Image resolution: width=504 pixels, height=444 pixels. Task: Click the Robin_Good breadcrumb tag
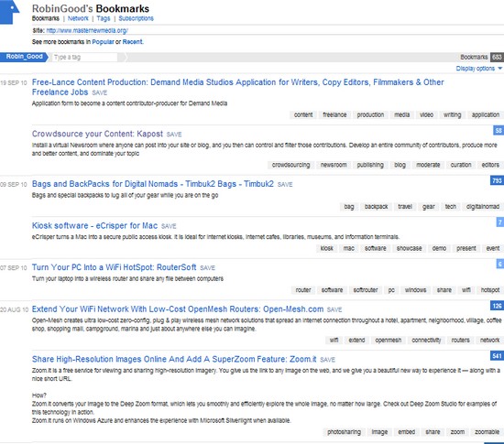click(24, 57)
